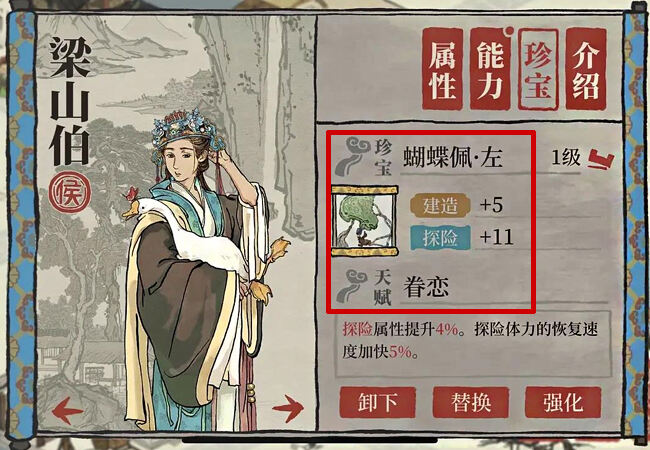Click the red 侯 rank seal
This screenshot has height=450, width=650.
(x=69, y=193)
